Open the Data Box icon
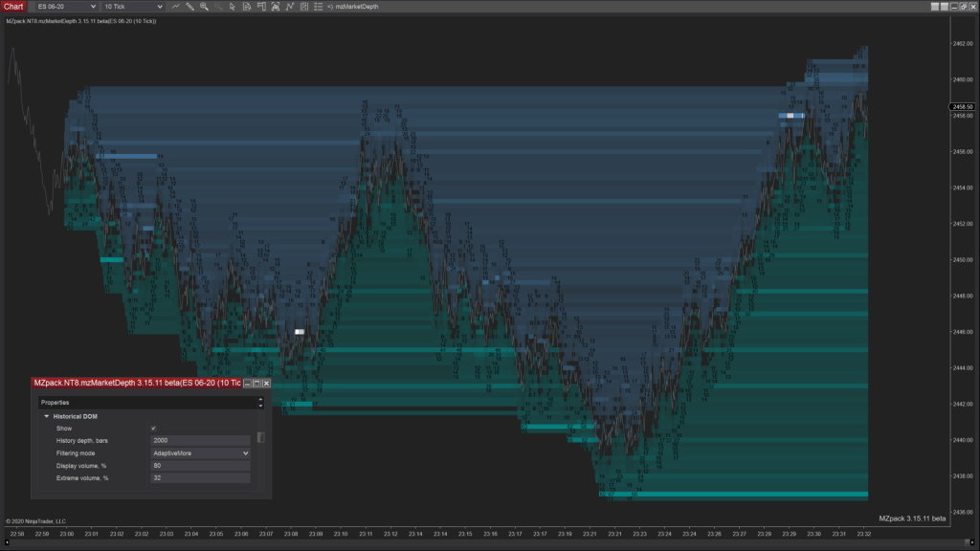This screenshot has height=551, width=980. point(247,7)
